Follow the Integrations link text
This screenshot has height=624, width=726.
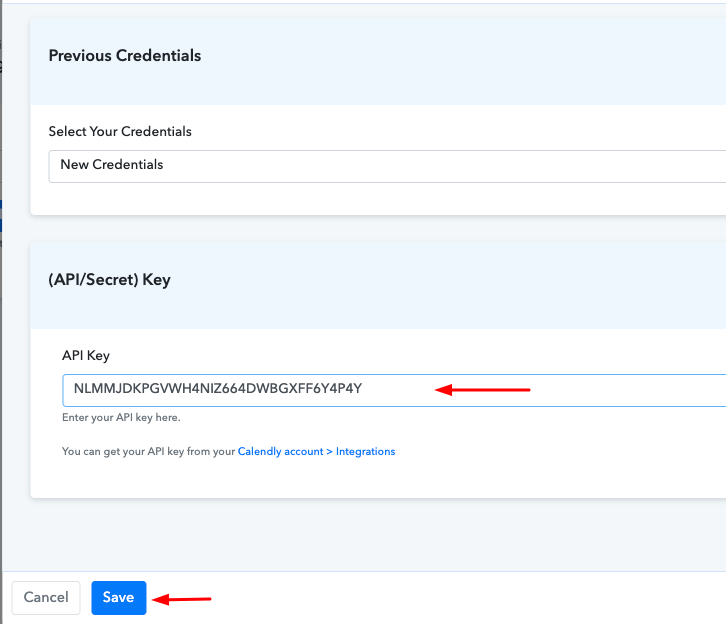[365, 451]
